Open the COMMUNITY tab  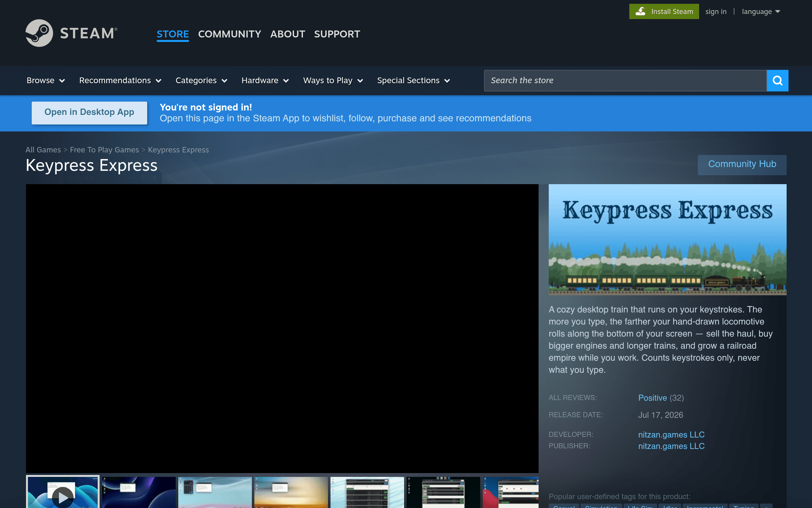(x=230, y=34)
